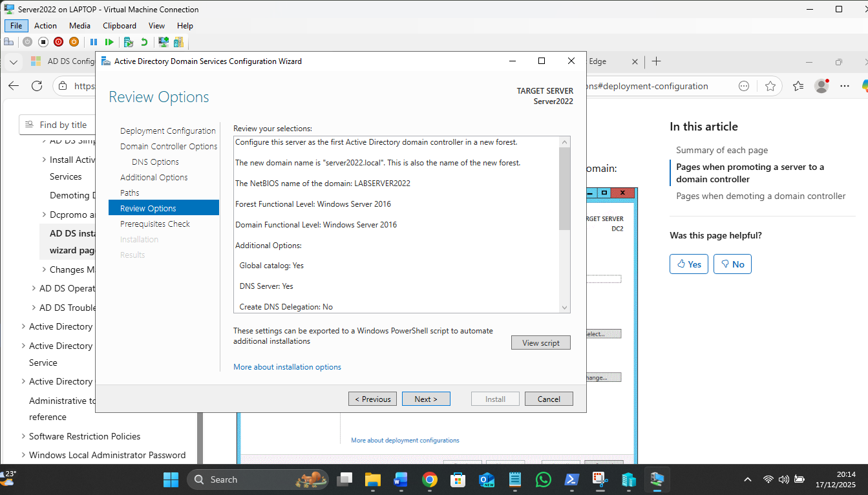This screenshot has height=495, width=868.
Task: Click the red Shut Down VM icon
Action: click(59, 42)
